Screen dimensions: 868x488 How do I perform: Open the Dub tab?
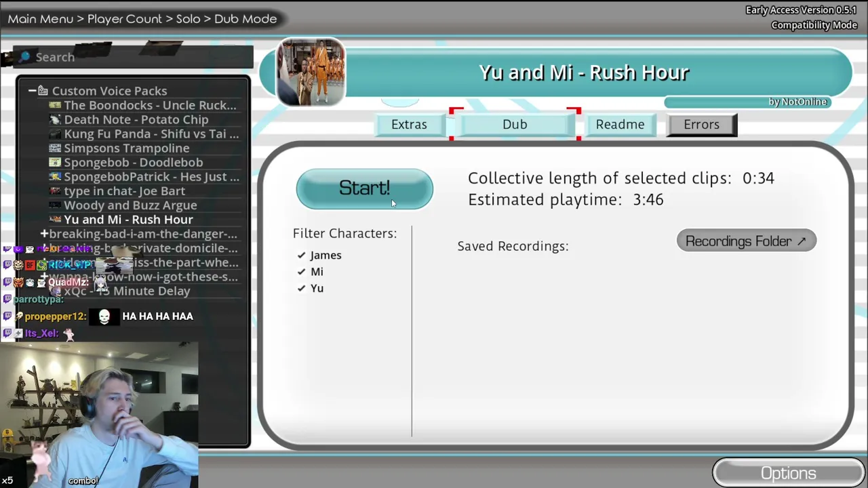515,125
